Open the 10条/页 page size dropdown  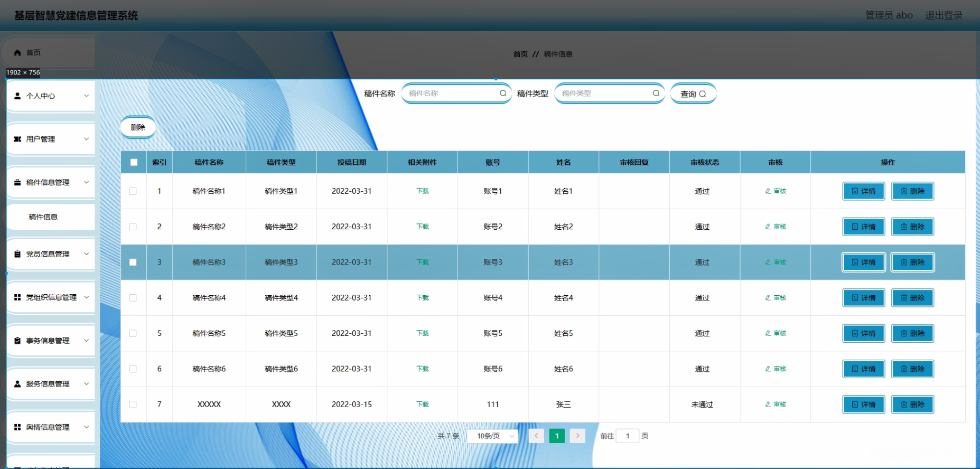point(492,436)
